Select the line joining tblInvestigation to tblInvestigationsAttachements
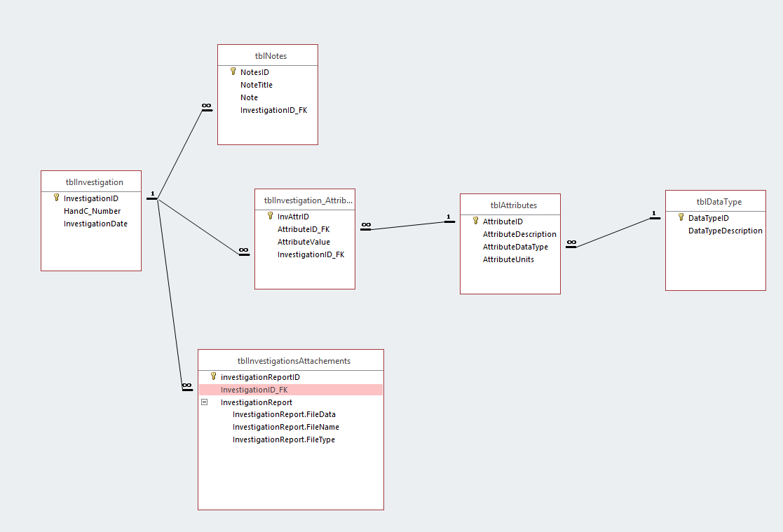 point(170,294)
